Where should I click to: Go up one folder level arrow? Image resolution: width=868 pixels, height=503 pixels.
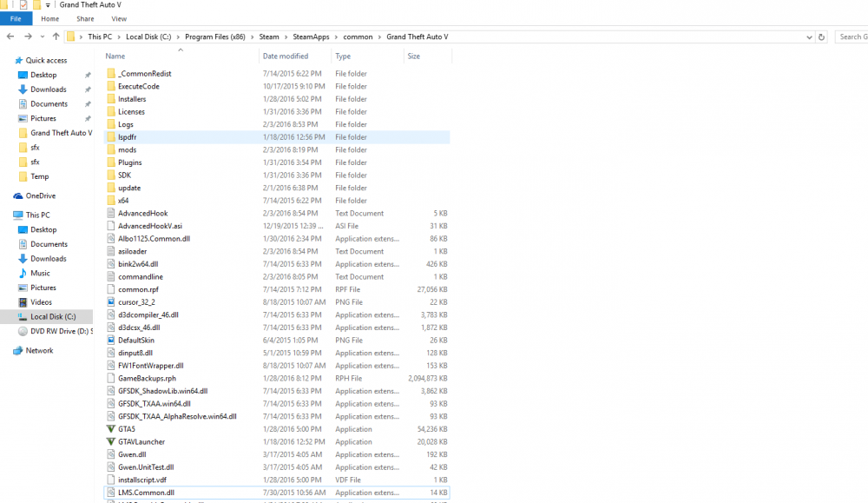[56, 36]
